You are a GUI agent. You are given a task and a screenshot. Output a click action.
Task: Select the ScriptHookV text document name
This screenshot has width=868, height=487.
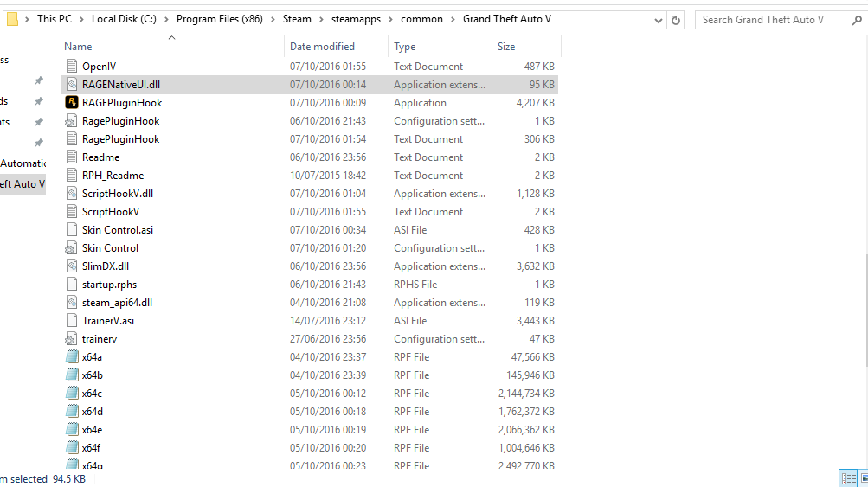pos(111,211)
